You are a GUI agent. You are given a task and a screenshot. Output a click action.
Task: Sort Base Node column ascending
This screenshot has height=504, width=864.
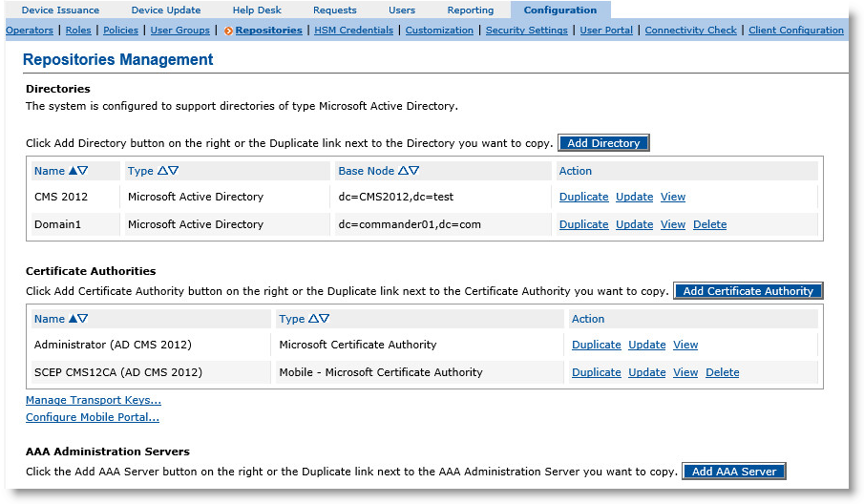click(x=403, y=171)
